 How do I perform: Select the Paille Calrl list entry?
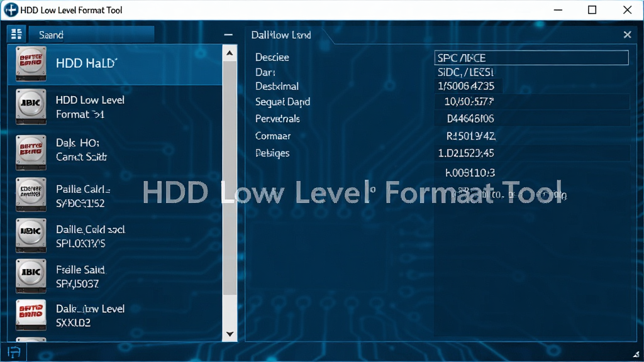pos(115,196)
